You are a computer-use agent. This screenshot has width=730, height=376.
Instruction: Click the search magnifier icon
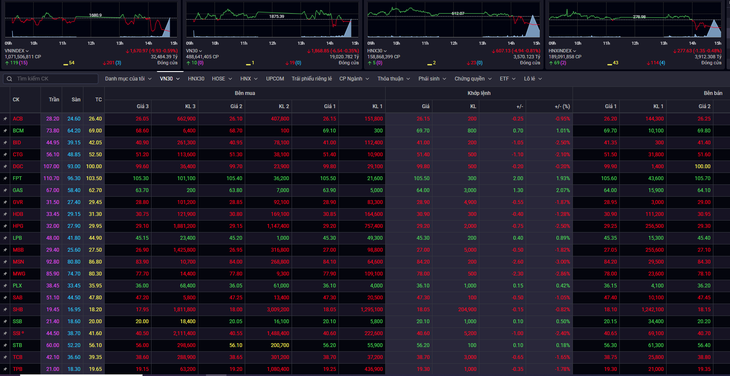coord(9,79)
